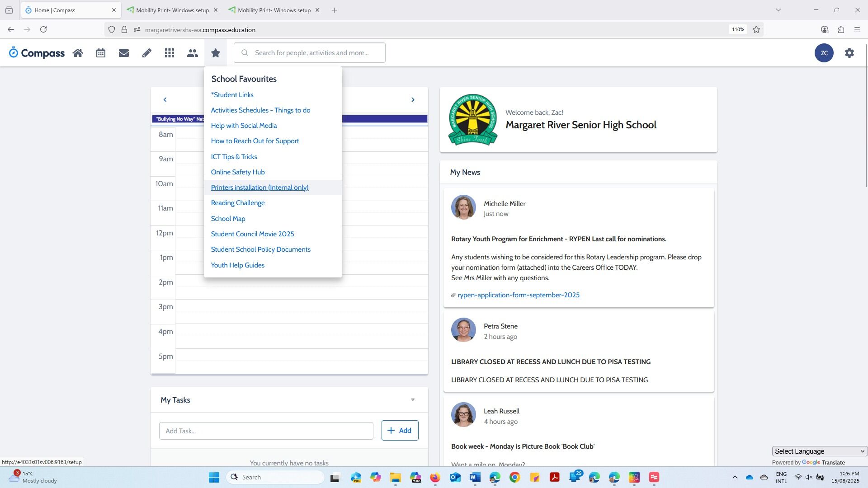The height and width of the screenshot is (488, 868).
Task: Click the Add Task input field
Action: coord(266,431)
